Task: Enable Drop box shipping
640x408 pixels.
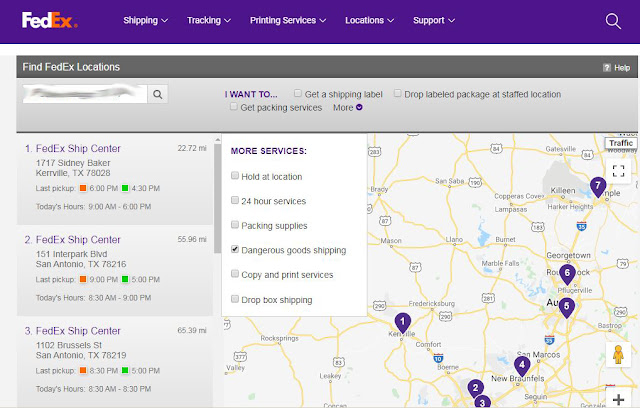Action: (235, 299)
